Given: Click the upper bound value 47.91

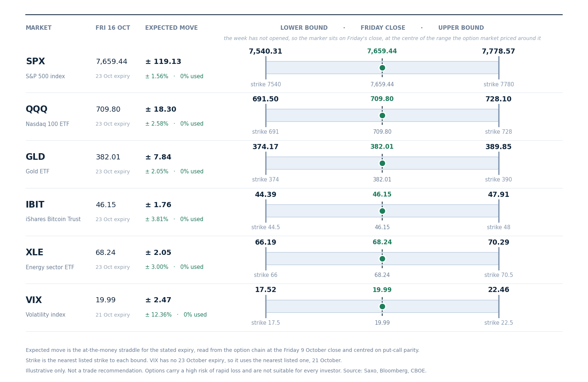Looking at the screenshot, I should click(499, 195).
